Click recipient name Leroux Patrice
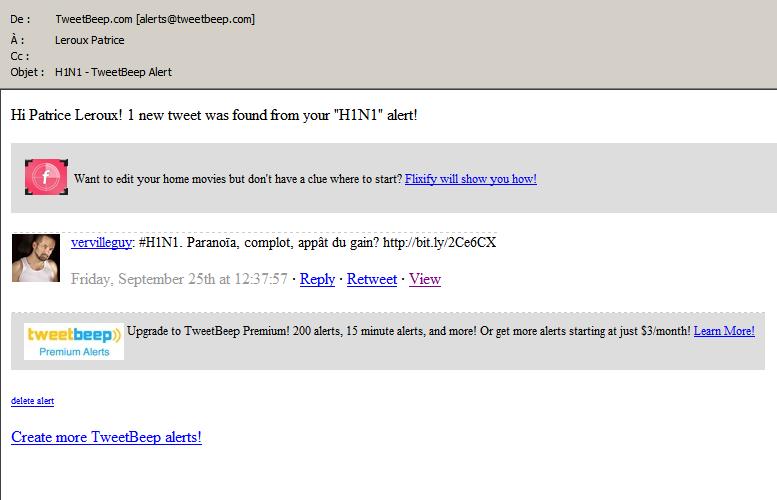The image size is (777, 500). coord(89,40)
